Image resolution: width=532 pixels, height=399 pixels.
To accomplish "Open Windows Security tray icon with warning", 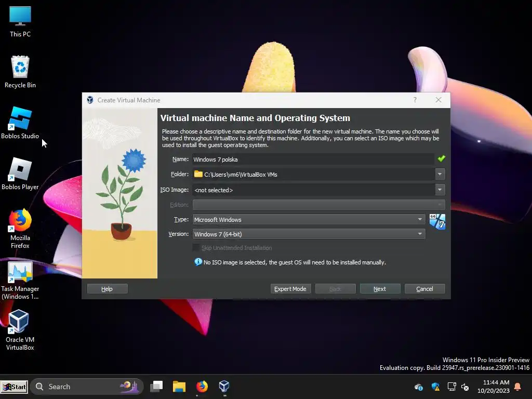I will (x=435, y=387).
